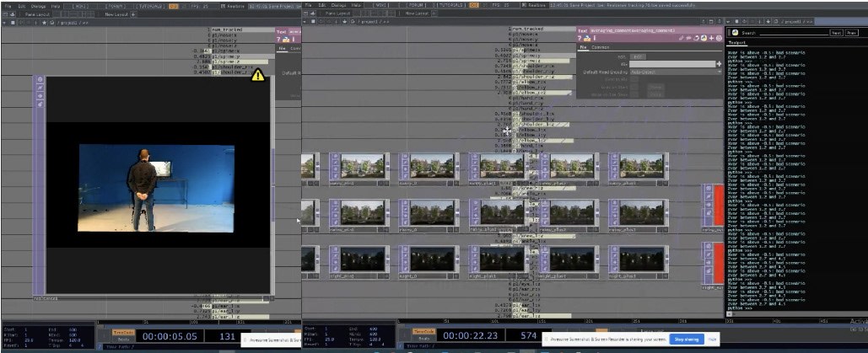868x353 pixels.
Task: Enable Load on Start checkbox
Action: (x=633, y=87)
